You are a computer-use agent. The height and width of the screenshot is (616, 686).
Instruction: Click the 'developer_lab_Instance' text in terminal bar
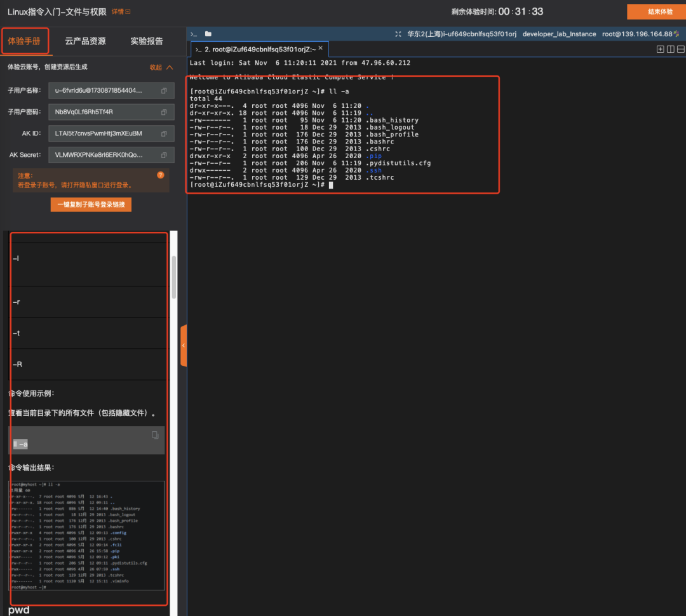559,34
